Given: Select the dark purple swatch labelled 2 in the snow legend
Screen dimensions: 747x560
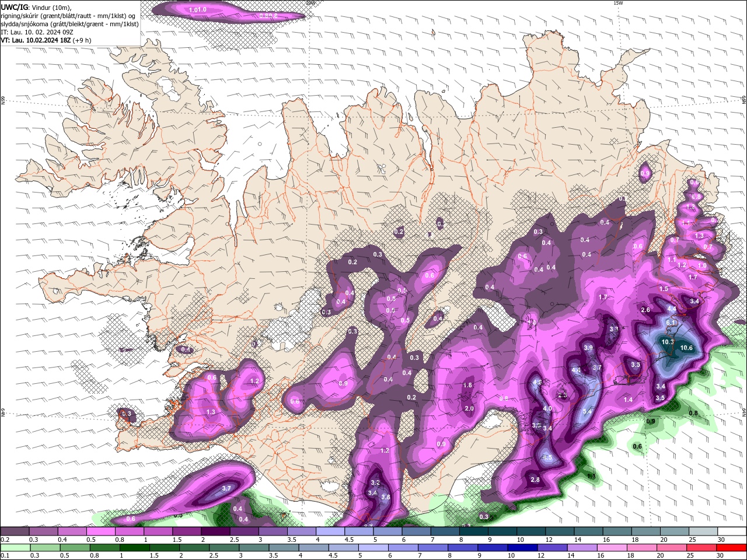Looking at the screenshot, I should 215,531.
